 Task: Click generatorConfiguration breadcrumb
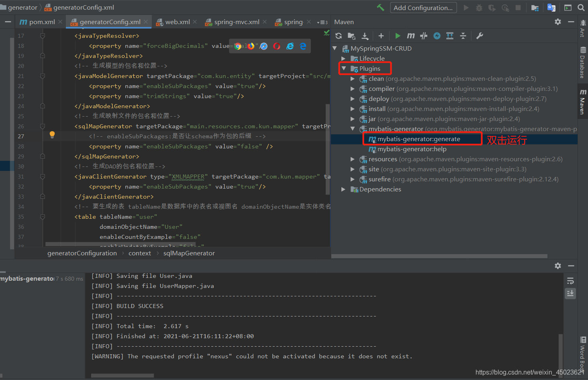point(82,253)
